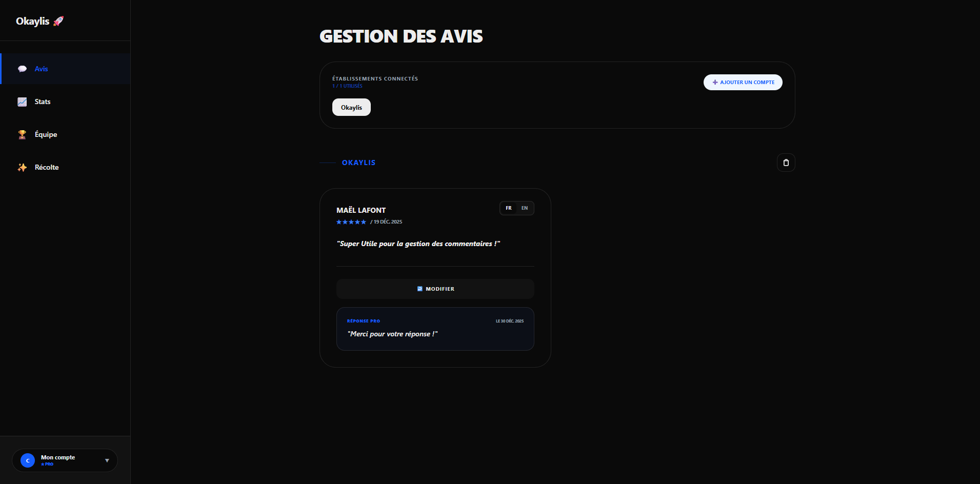Viewport: 980px width, 484px height.
Task: Click the blue C avatar in Mon compte
Action: coord(28,460)
